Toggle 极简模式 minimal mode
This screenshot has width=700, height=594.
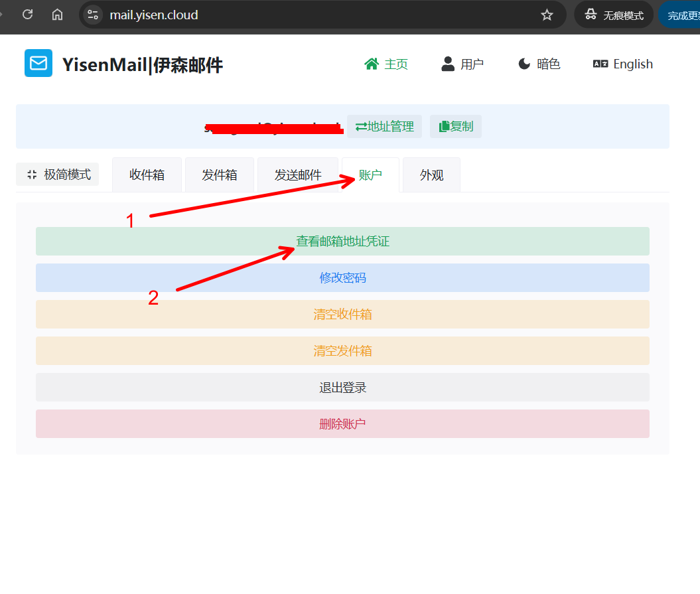tap(57, 174)
